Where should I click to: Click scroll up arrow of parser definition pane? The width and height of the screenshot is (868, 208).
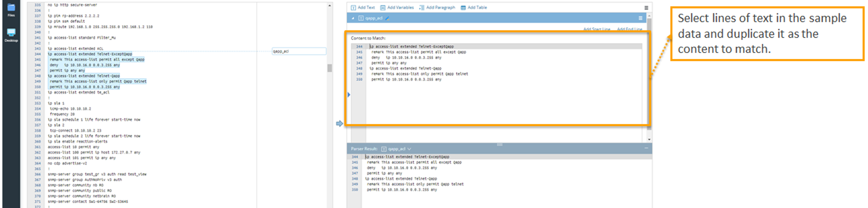pos(649,16)
